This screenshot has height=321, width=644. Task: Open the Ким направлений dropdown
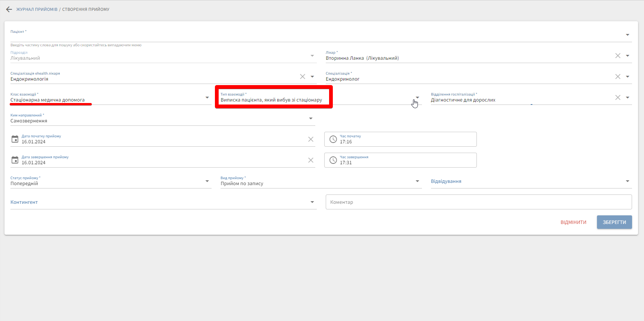pos(311,118)
